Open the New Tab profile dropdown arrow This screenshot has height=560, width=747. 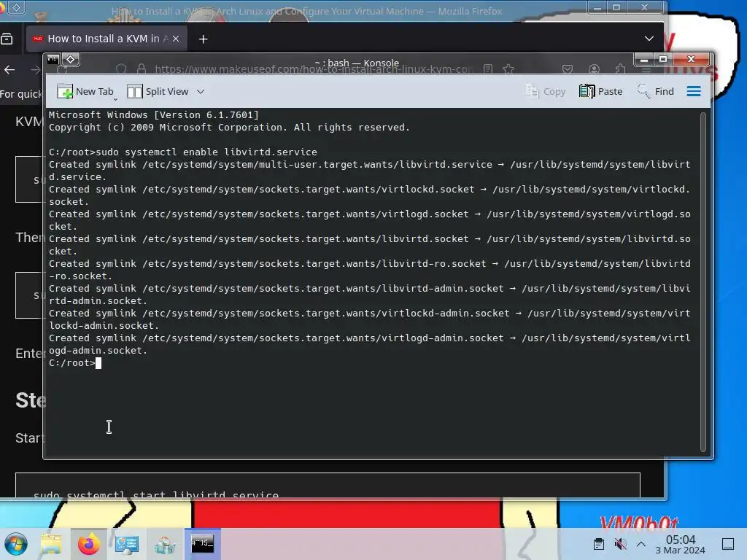tap(116, 99)
